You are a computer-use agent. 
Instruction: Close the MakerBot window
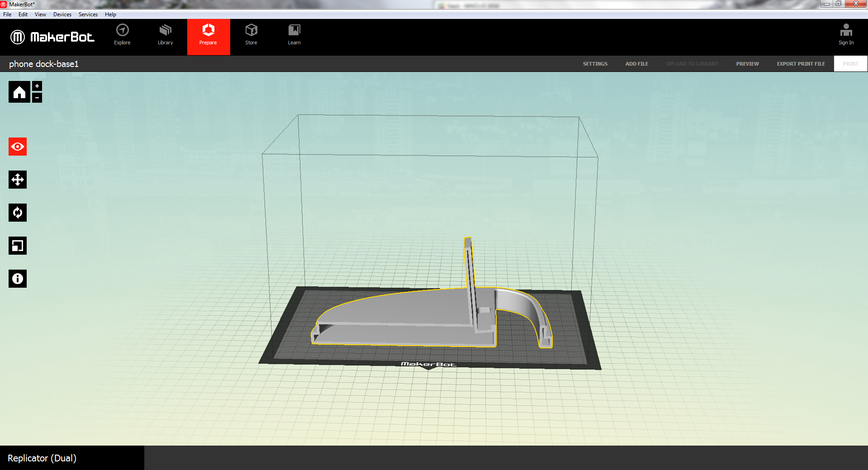[x=856, y=4]
